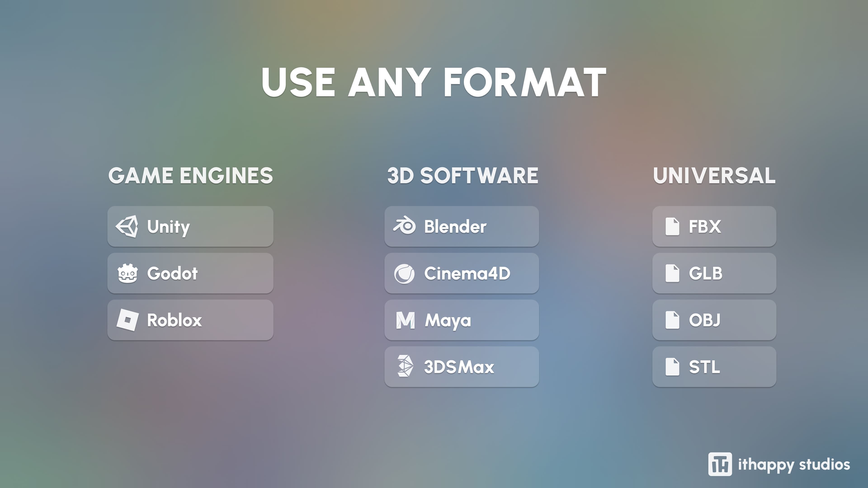Click the FBX file document icon

coord(672,226)
